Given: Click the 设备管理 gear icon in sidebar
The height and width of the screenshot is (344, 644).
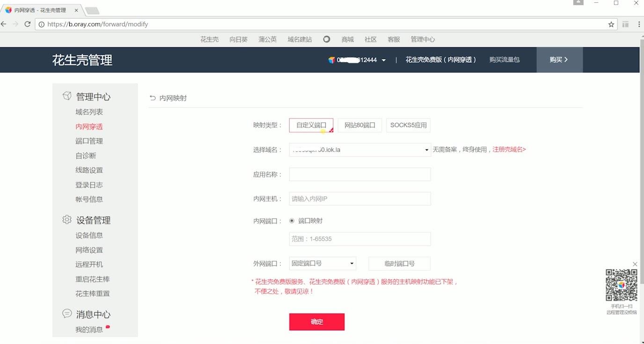Looking at the screenshot, I should [67, 219].
